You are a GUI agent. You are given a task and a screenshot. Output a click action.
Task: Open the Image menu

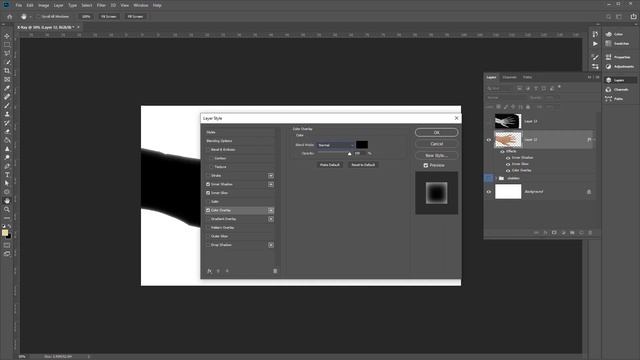click(43, 5)
